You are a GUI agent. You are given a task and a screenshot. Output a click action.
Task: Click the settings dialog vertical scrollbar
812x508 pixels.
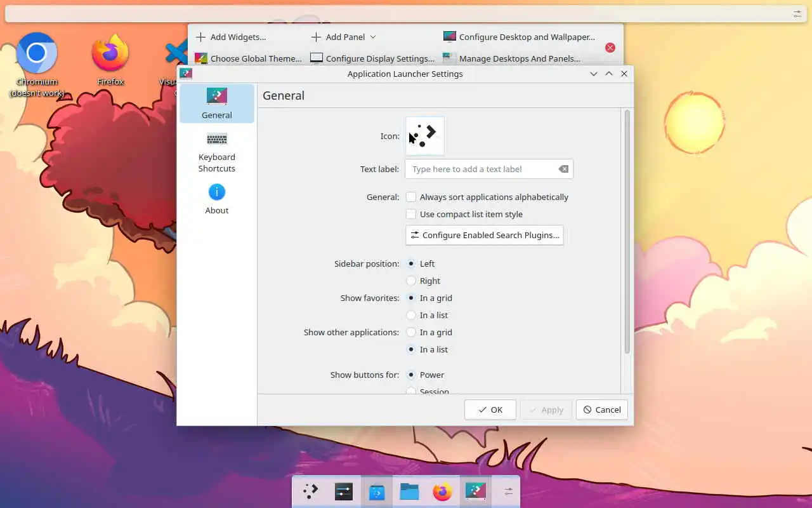[627, 232]
